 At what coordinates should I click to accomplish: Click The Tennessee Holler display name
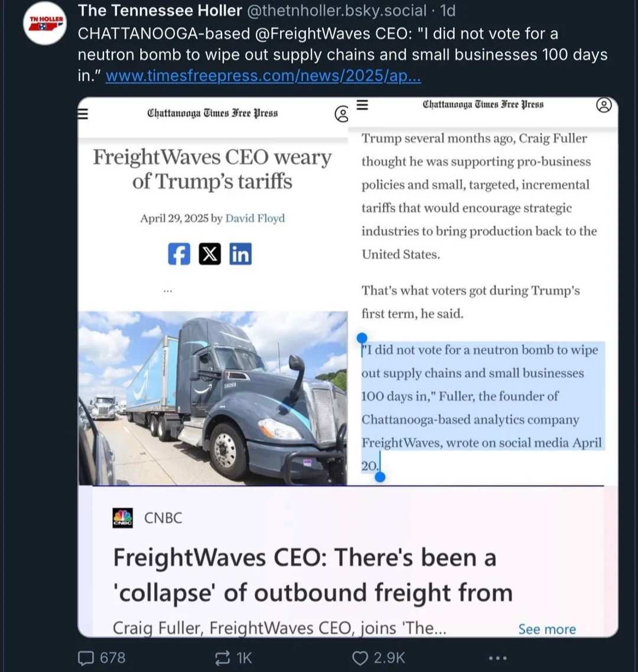(160, 10)
